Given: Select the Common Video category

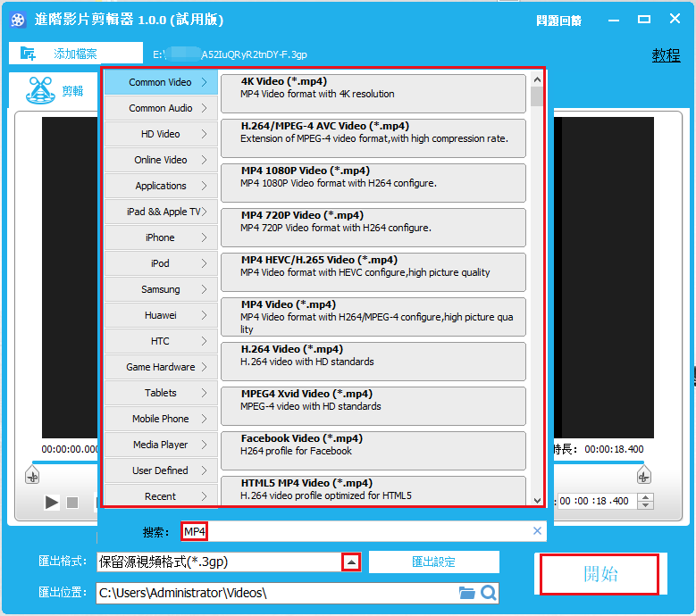Looking at the screenshot, I should pos(161,82).
